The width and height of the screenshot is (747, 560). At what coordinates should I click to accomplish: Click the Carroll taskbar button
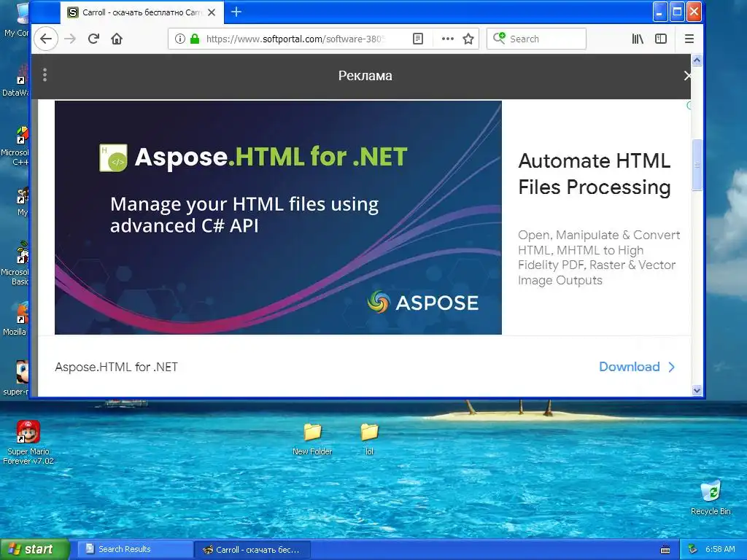pyautogui.click(x=252, y=550)
